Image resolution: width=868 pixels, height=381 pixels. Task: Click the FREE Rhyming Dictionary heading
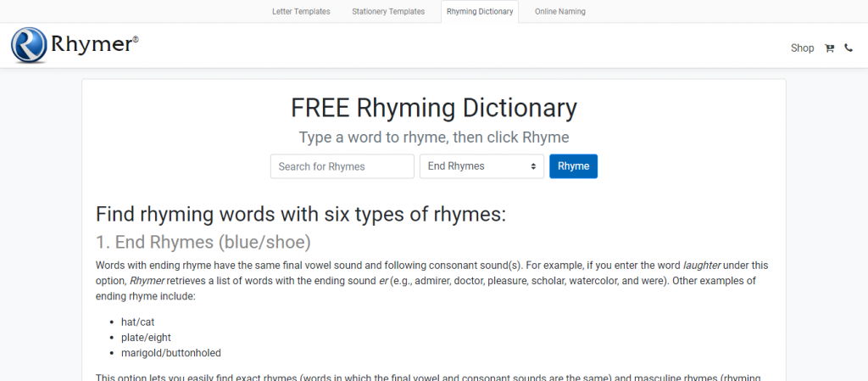point(434,108)
